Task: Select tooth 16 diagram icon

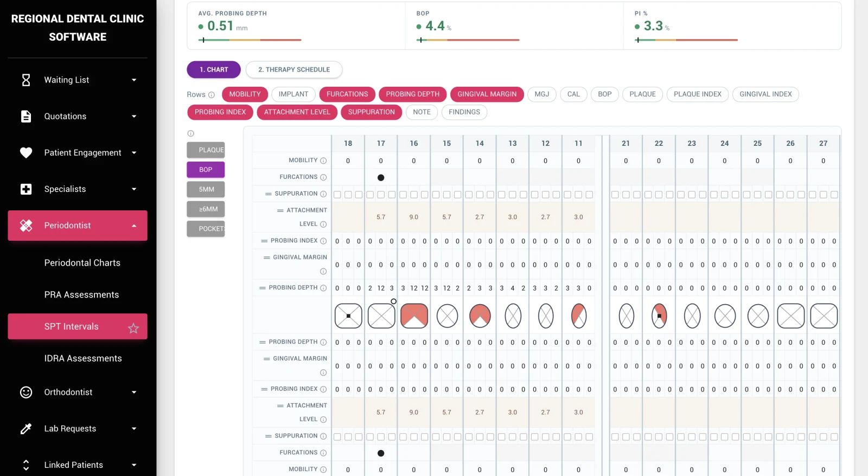Action: point(414,316)
